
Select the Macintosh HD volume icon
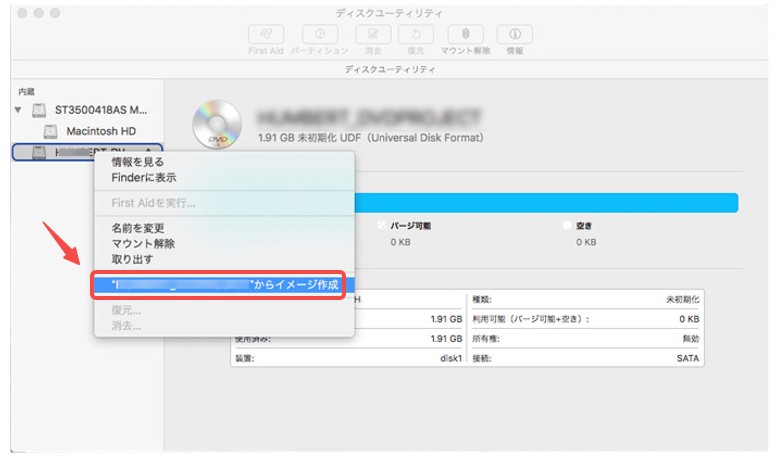[50, 132]
